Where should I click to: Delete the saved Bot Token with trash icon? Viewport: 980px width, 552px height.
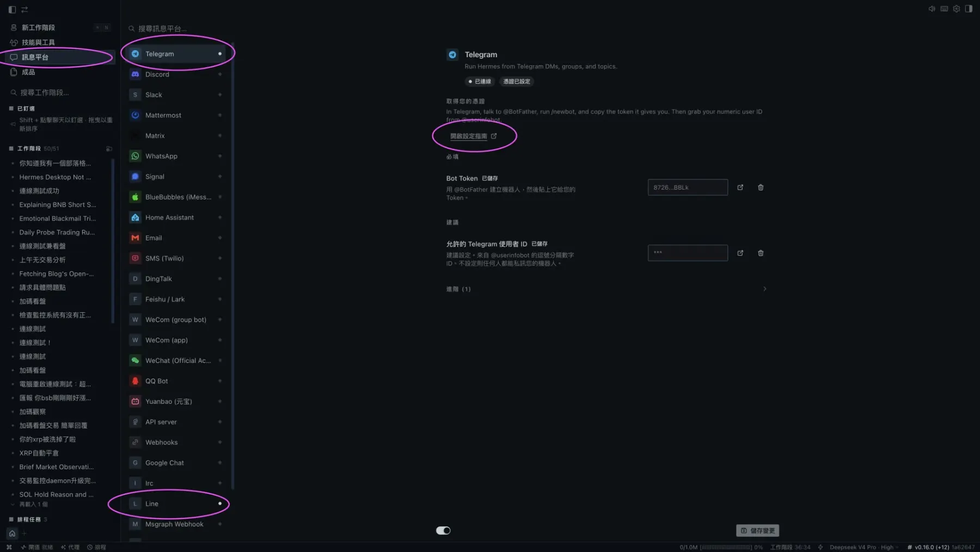tap(761, 187)
